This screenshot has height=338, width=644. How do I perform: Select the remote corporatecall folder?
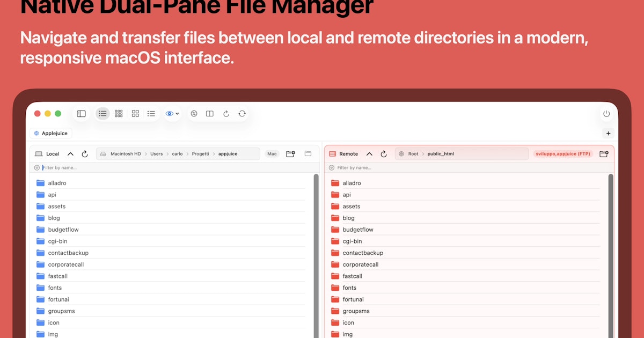(465, 264)
